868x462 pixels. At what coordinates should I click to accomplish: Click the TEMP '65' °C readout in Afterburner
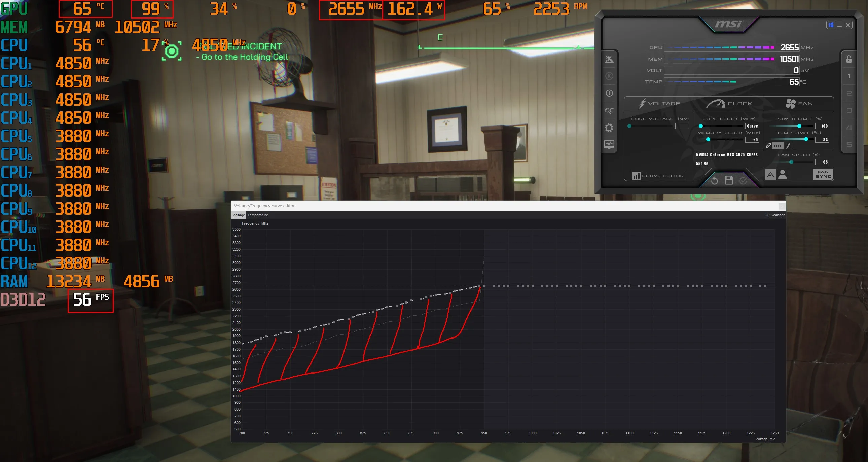(x=794, y=82)
